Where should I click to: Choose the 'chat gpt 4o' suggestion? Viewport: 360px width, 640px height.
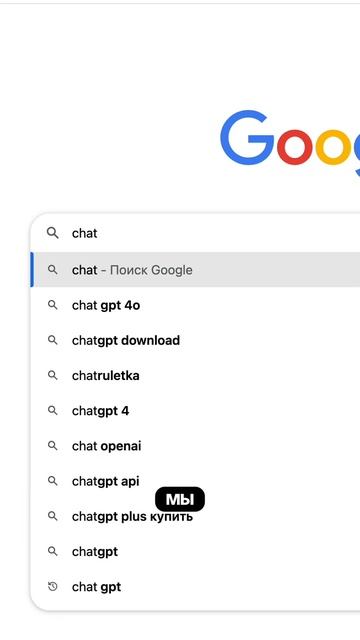(x=195, y=305)
